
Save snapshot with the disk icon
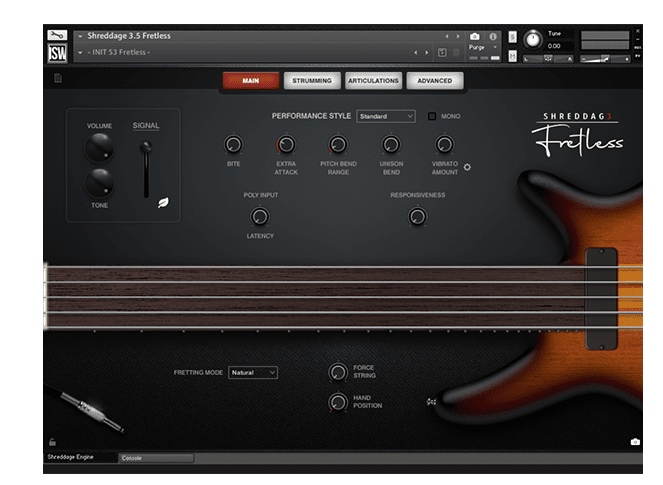pos(442,52)
